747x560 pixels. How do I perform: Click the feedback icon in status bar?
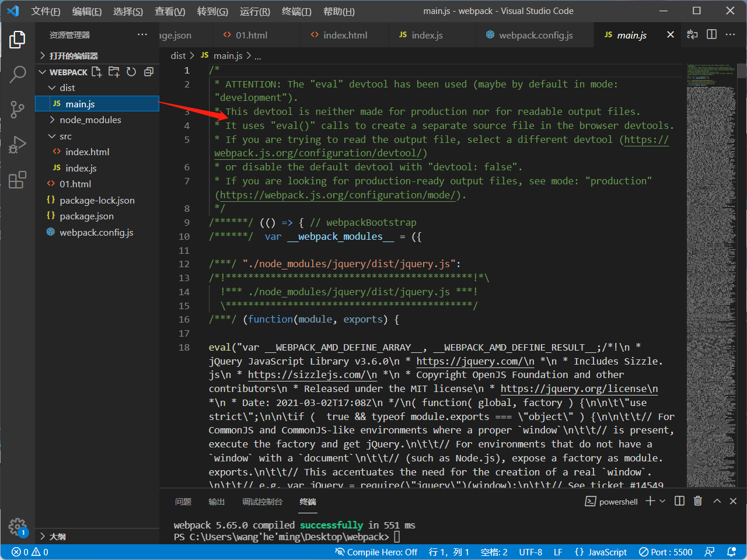[x=710, y=552]
